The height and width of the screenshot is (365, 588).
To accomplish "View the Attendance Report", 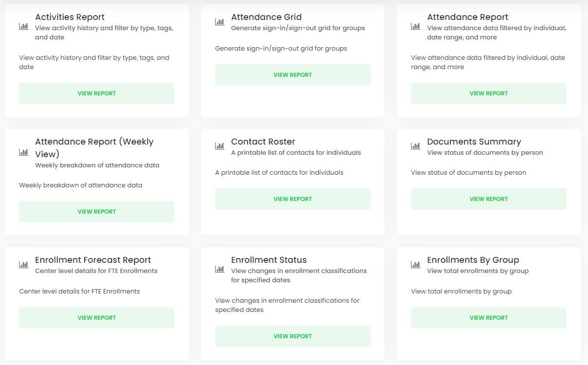I will [x=489, y=93].
